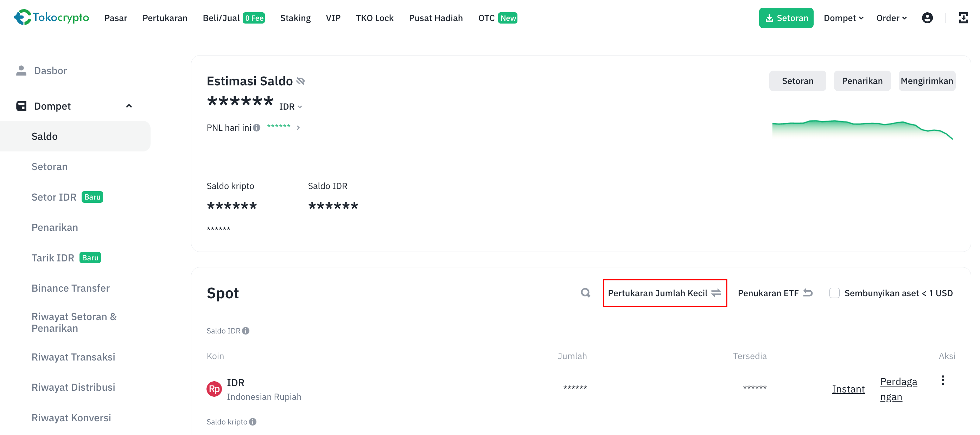Open the Staking page
980x435 pixels.
pyautogui.click(x=295, y=18)
